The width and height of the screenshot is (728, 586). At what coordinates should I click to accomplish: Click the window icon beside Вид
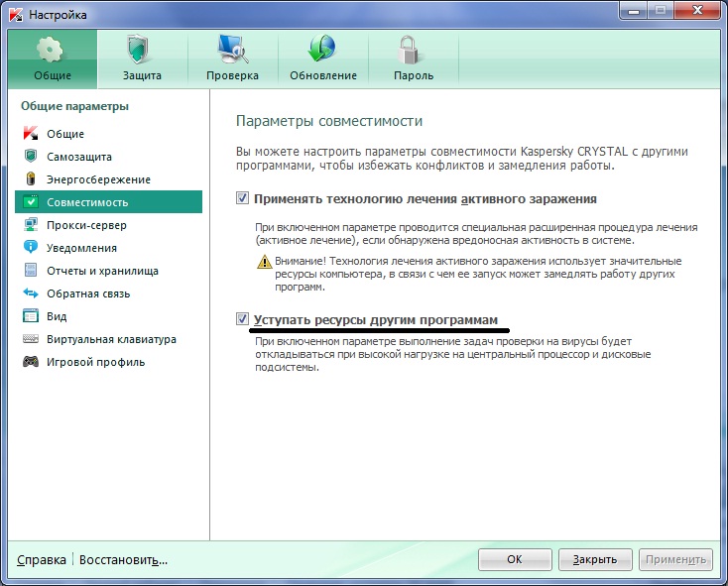coord(31,316)
